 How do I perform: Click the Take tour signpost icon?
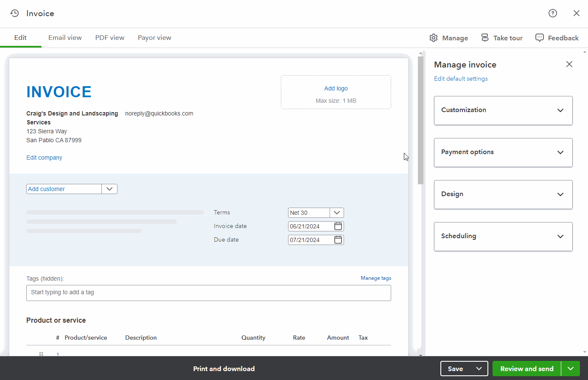[484, 38]
